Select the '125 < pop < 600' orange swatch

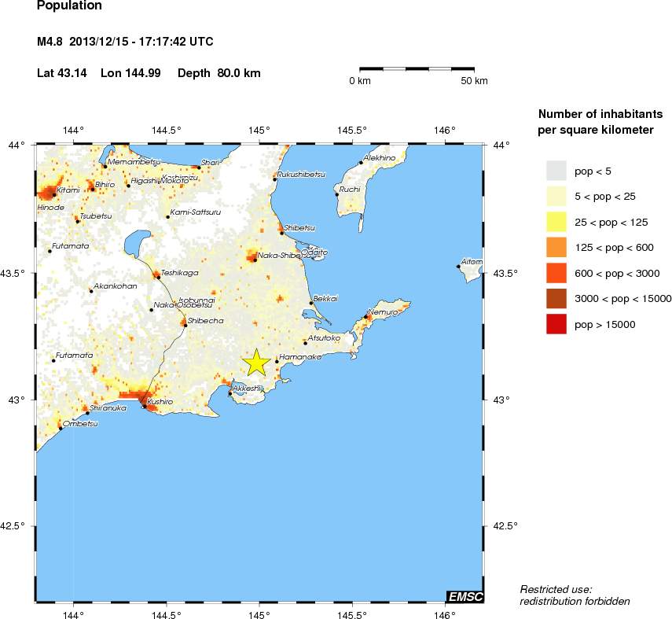pyautogui.click(x=556, y=247)
